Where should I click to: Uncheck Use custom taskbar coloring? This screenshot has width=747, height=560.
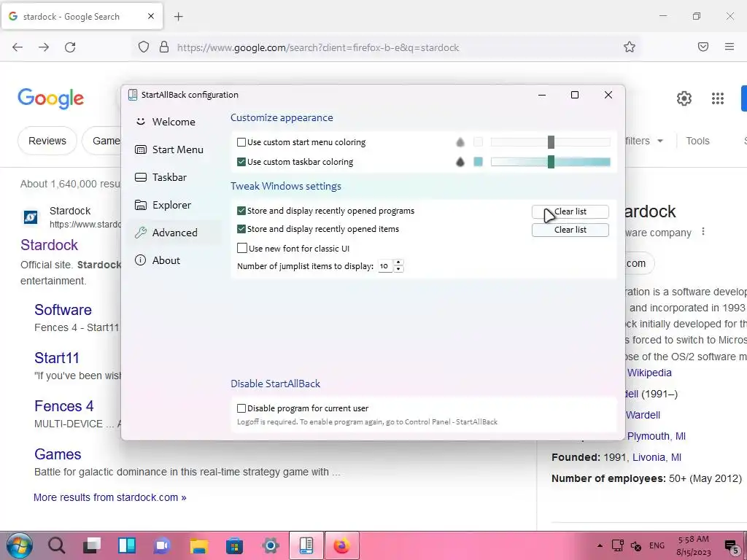coord(241,162)
